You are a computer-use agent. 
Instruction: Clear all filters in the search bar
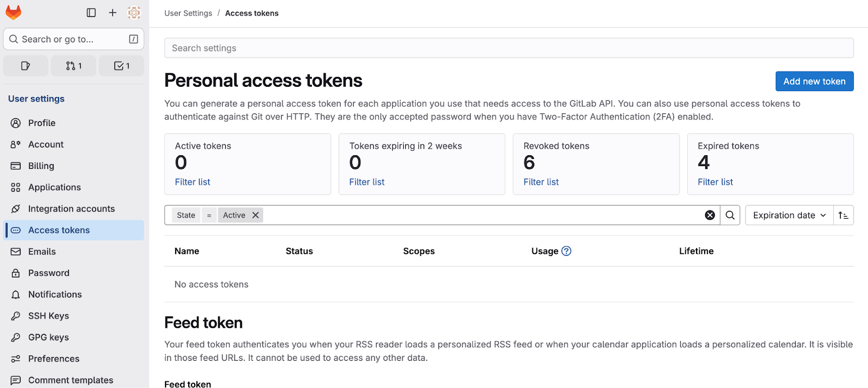point(710,215)
